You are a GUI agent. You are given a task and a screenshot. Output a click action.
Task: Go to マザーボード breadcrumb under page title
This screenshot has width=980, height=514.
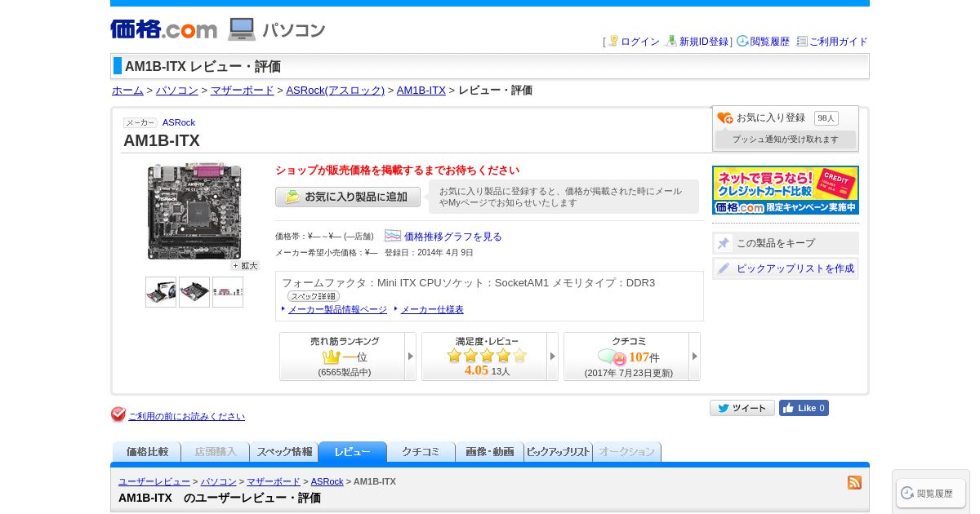coord(243,91)
